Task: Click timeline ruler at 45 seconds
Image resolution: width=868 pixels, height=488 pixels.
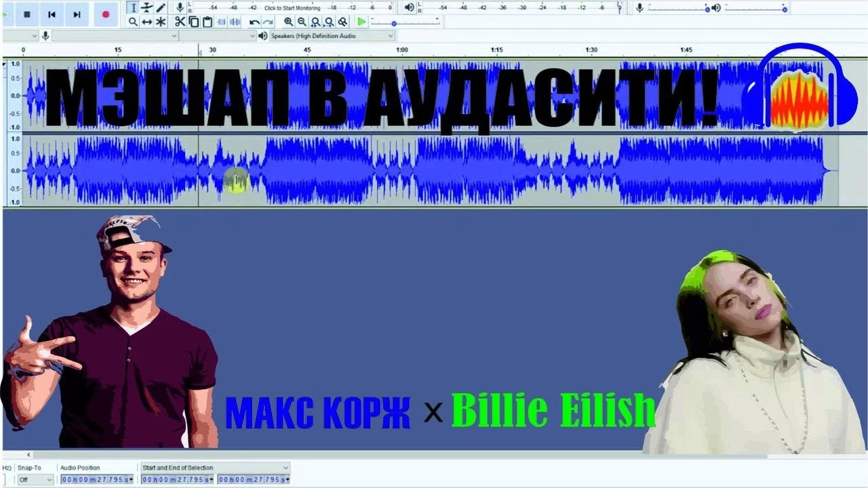Action: (307, 50)
